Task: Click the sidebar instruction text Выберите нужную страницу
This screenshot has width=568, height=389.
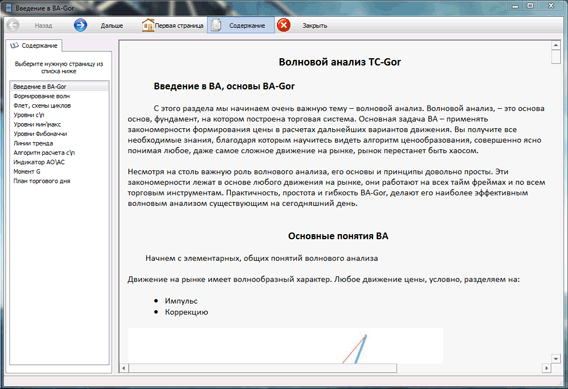Action: (x=59, y=67)
